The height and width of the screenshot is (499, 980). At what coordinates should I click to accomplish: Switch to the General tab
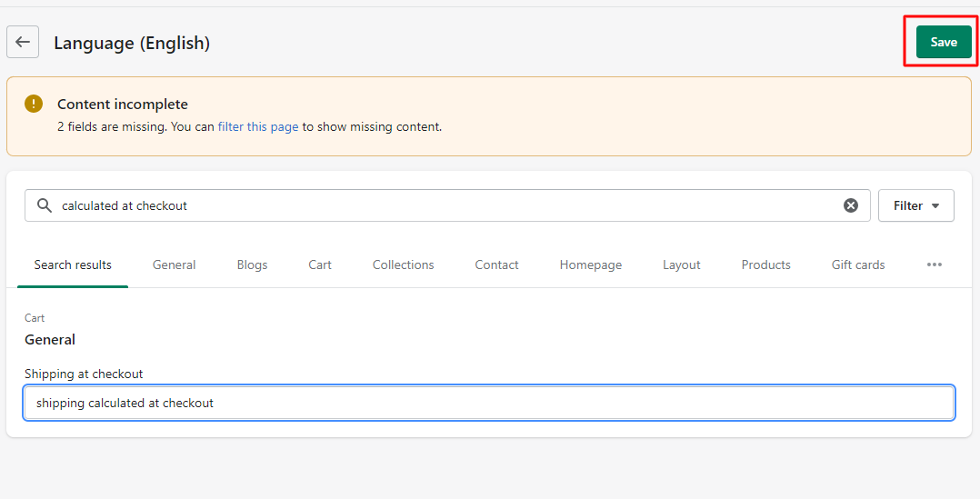[x=174, y=264]
